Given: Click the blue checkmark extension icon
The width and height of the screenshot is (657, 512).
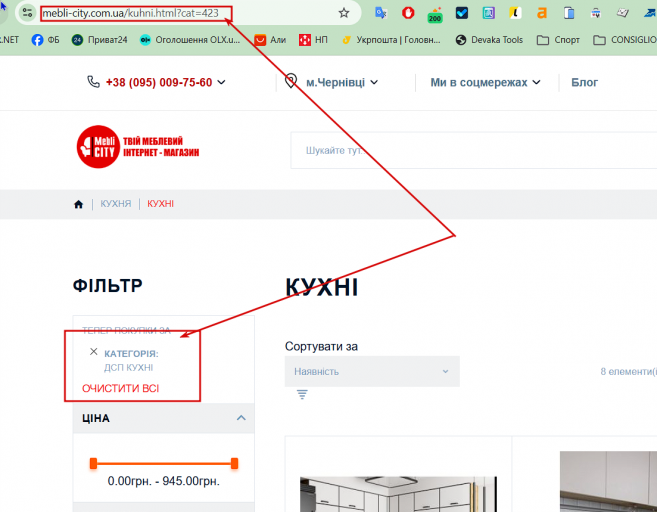Looking at the screenshot, I should click(462, 13).
